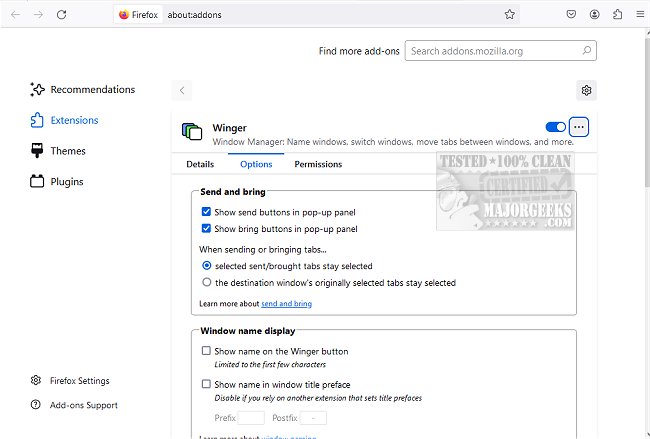The height and width of the screenshot is (439, 650).
Task: Disable the Winger extension toggle
Action: [555, 127]
